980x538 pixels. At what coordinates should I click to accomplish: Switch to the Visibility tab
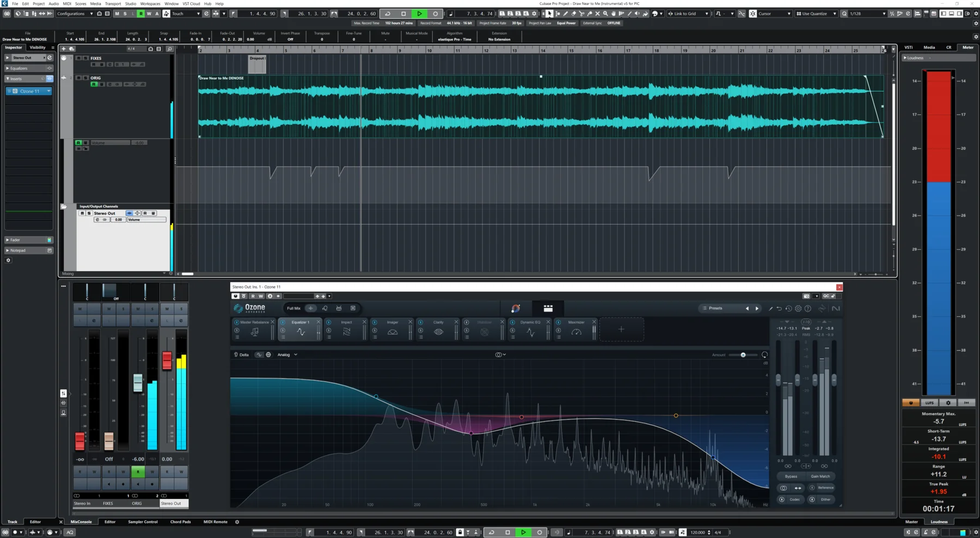38,47
